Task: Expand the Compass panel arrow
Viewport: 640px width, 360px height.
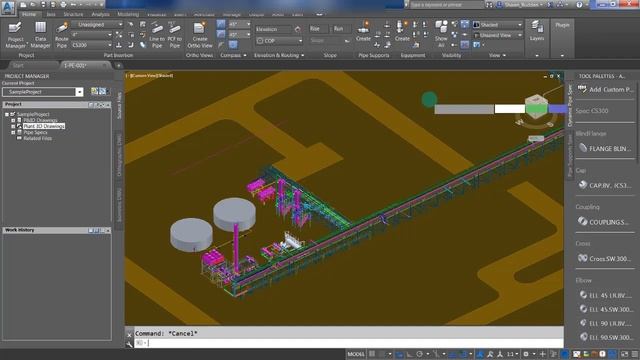Action: tap(245, 56)
